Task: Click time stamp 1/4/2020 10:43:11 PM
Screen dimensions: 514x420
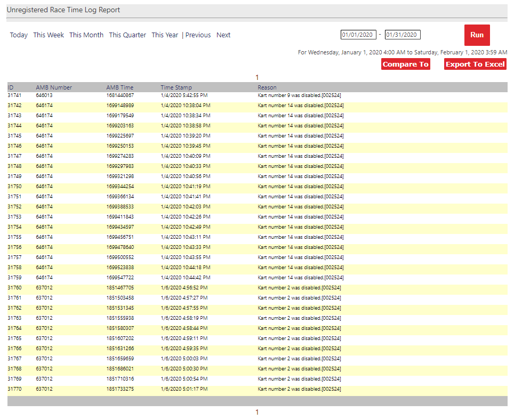Action: 186,238
